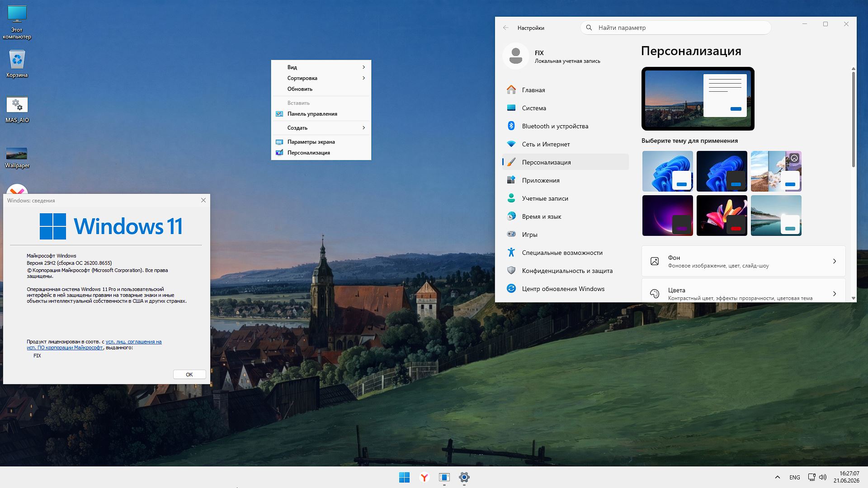
Task: Click the Специальные возможности accessibility icon
Action: [511, 253]
